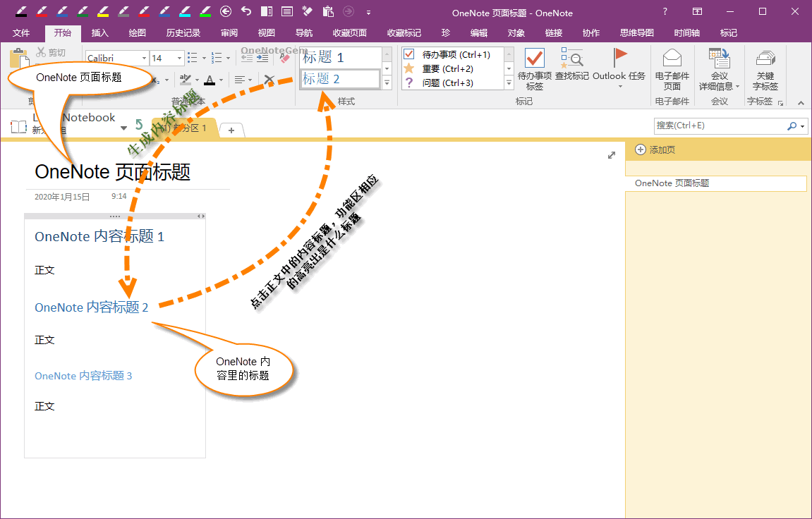
Task: Click the 电子邮件页面 Email Page button
Action: click(672, 69)
